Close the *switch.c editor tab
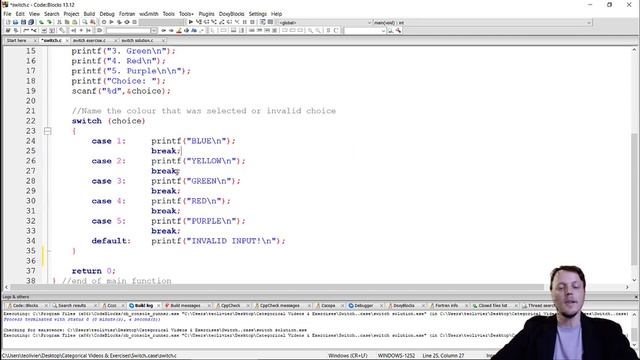 [67, 40]
